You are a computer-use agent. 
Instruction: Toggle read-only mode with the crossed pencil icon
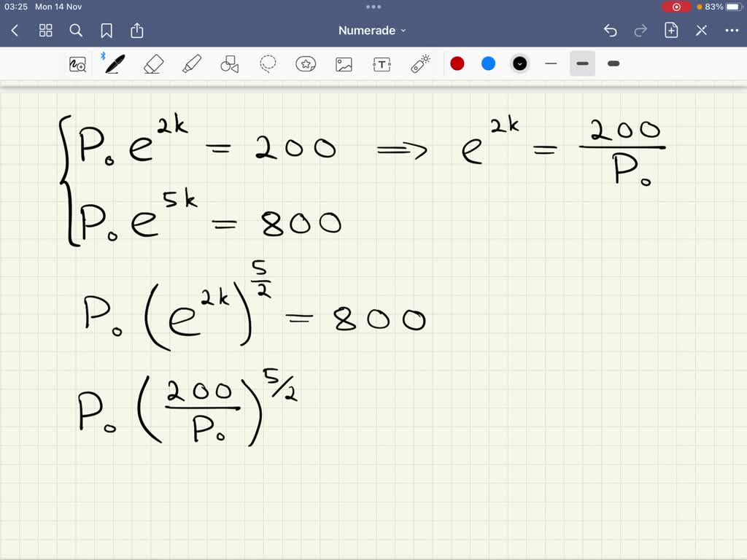701,31
